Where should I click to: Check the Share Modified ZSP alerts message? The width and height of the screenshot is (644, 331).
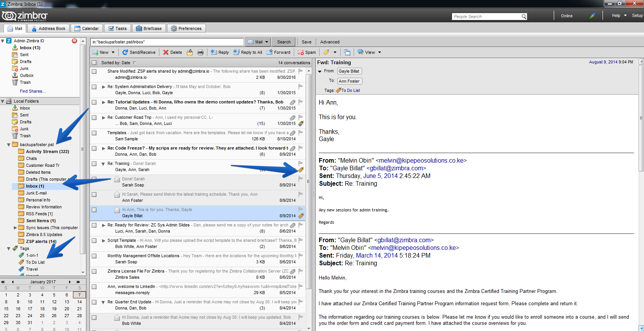tap(94, 72)
